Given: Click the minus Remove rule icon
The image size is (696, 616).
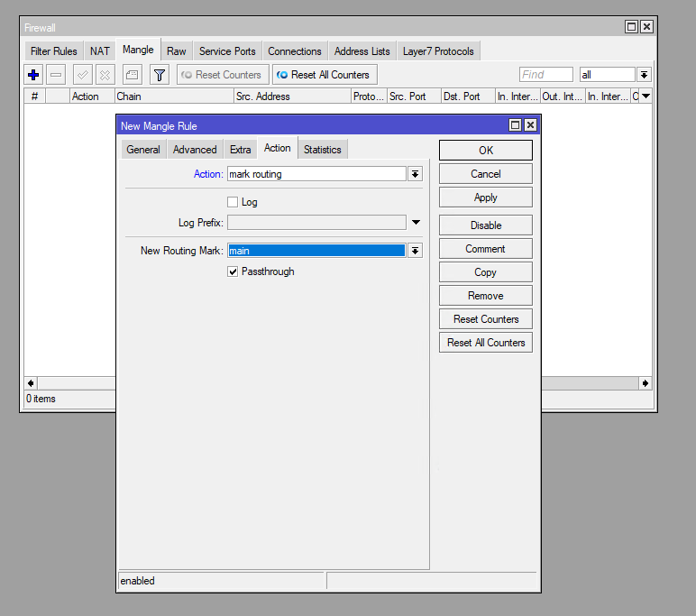Looking at the screenshot, I should 56,75.
